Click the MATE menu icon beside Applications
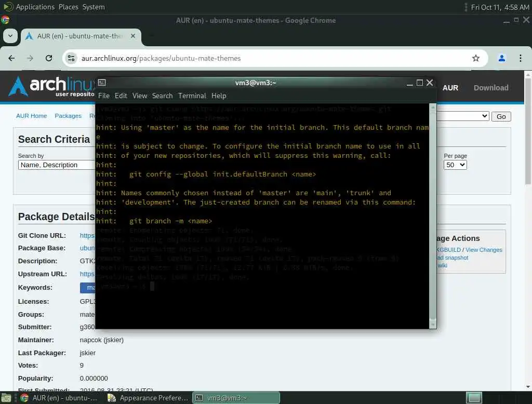The height and width of the screenshot is (404, 532). point(8,7)
